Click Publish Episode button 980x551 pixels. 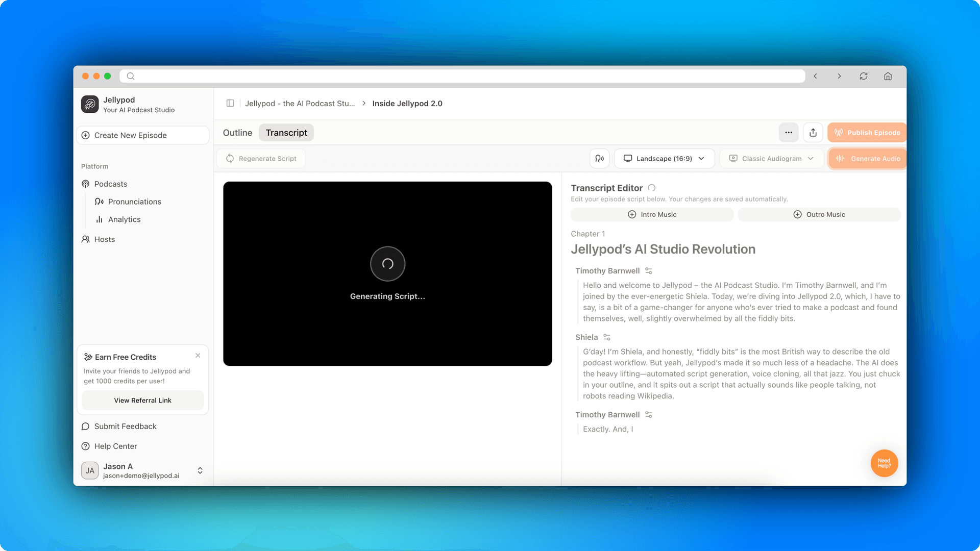tap(867, 133)
